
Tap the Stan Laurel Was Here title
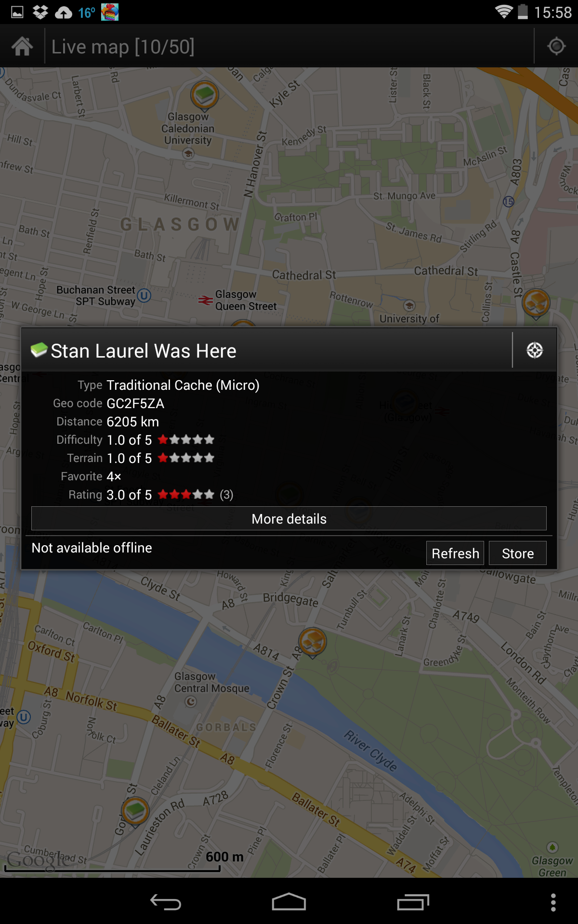(144, 351)
